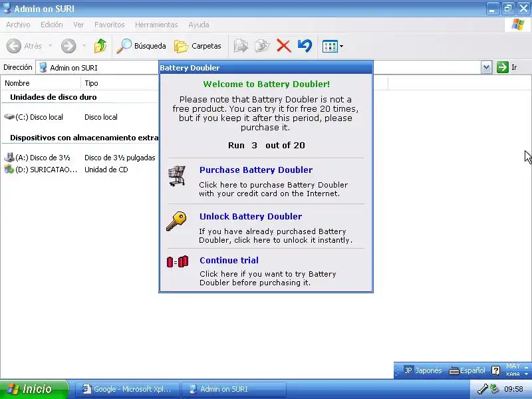The image size is (532, 399).
Task: Click the language bar help question icon
Action: pos(495,370)
